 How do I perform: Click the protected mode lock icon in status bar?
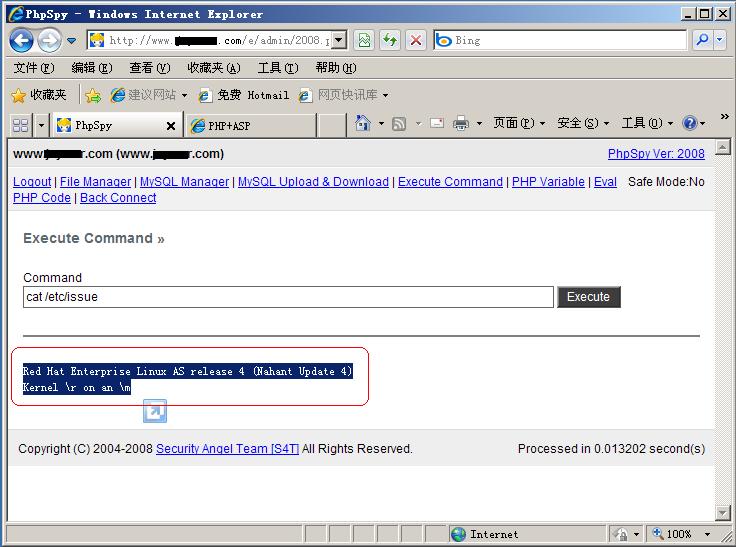[621, 534]
